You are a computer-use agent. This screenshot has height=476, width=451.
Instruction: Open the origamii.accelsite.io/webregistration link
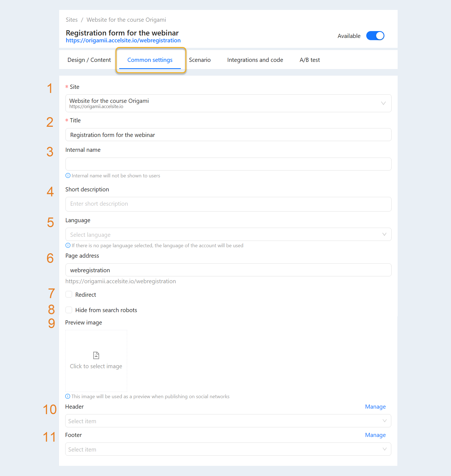coord(123,40)
